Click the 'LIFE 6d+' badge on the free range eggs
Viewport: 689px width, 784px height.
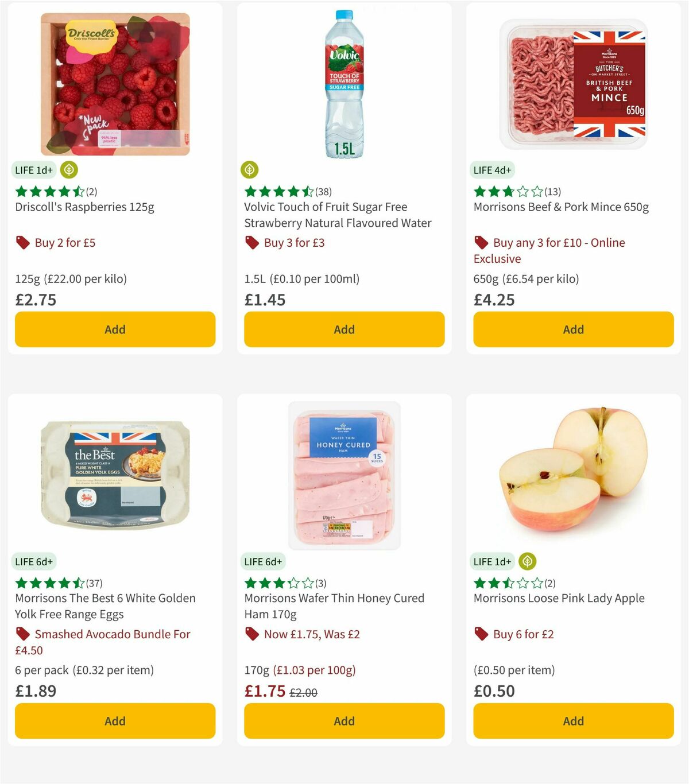pyautogui.click(x=34, y=561)
